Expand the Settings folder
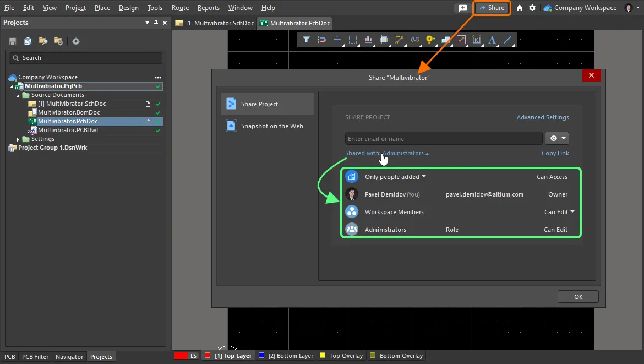The height and width of the screenshot is (364, 644). [18, 139]
